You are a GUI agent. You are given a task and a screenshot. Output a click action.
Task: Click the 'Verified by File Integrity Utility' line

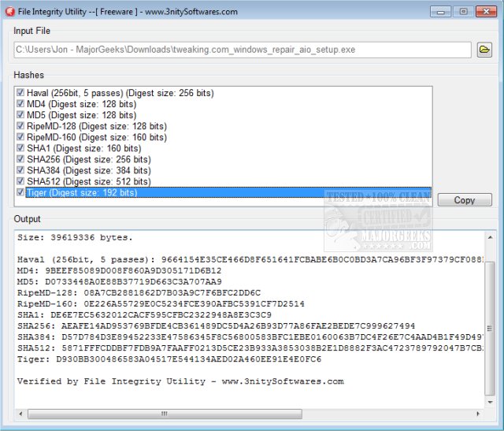(x=180, y=381)
